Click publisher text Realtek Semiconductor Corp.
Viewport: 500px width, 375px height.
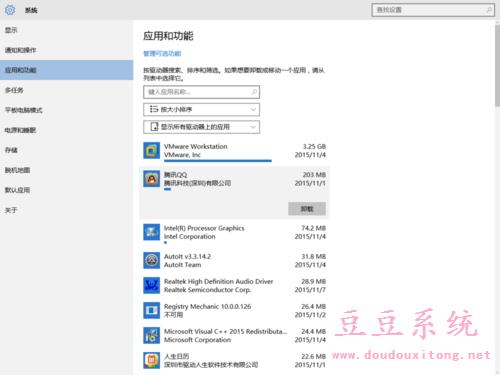click(x=207, y=290)
